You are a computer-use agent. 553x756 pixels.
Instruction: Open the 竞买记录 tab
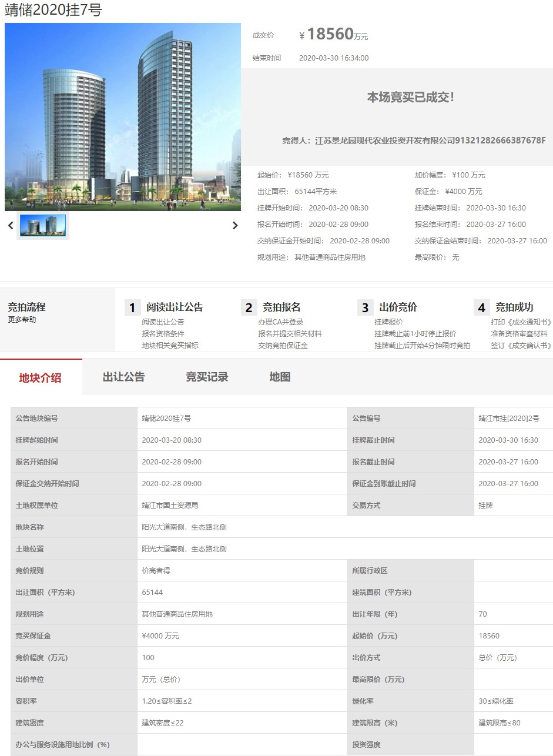pos(207,377)
